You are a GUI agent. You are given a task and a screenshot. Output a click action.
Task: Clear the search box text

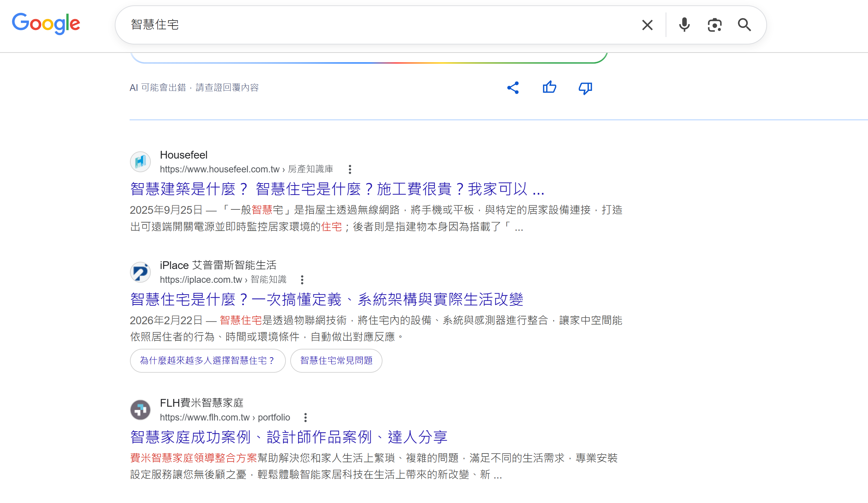647,25
